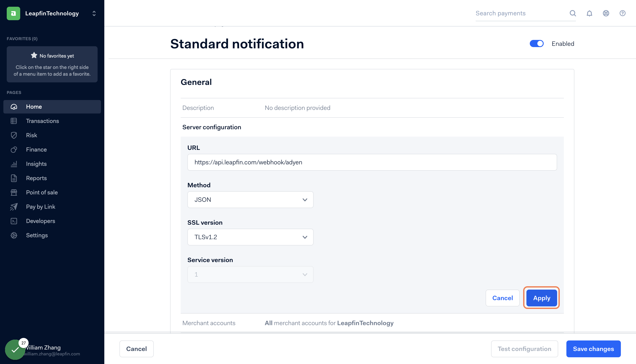Open the Developers menu item
This screenshot has height=364, width=636.
click(x=40, y=221)
